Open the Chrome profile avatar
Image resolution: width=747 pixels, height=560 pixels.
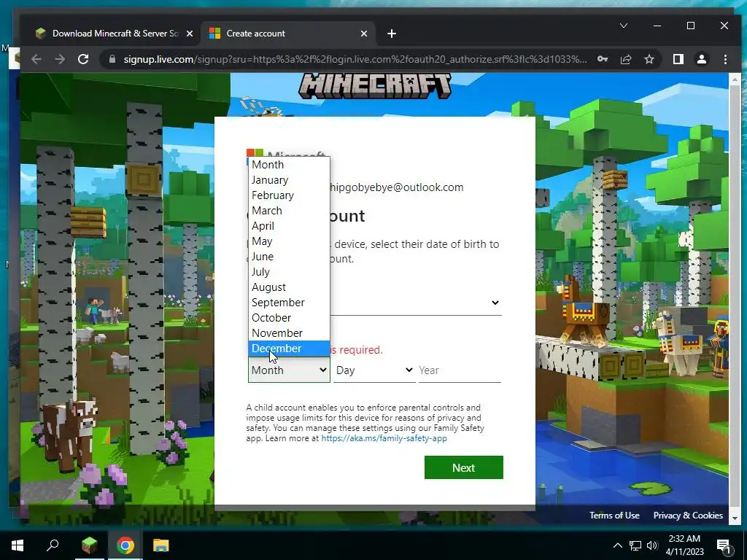(x=702, y=60)
